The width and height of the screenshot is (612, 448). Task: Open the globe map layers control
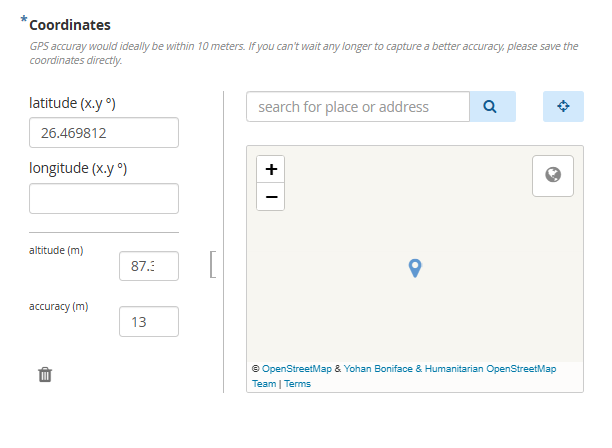point(552,175)
